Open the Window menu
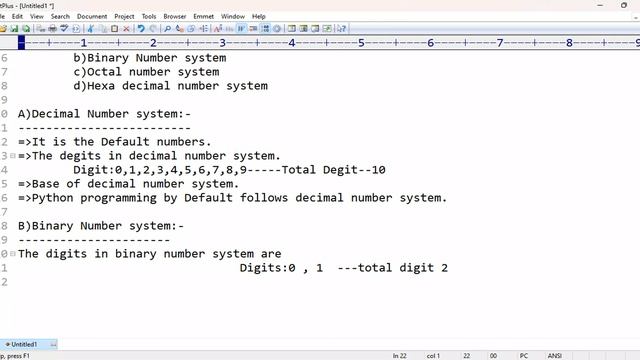 pos(233,16)
